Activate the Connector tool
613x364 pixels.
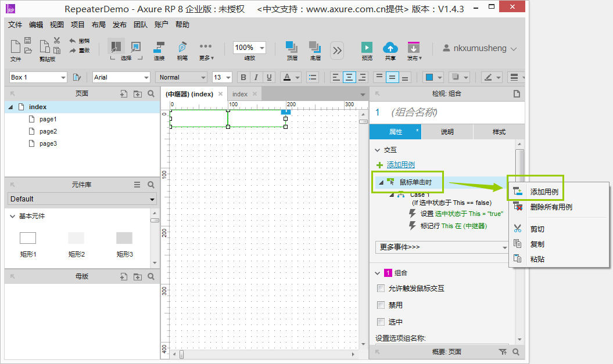pyautogui.click(x=159, y=47)
